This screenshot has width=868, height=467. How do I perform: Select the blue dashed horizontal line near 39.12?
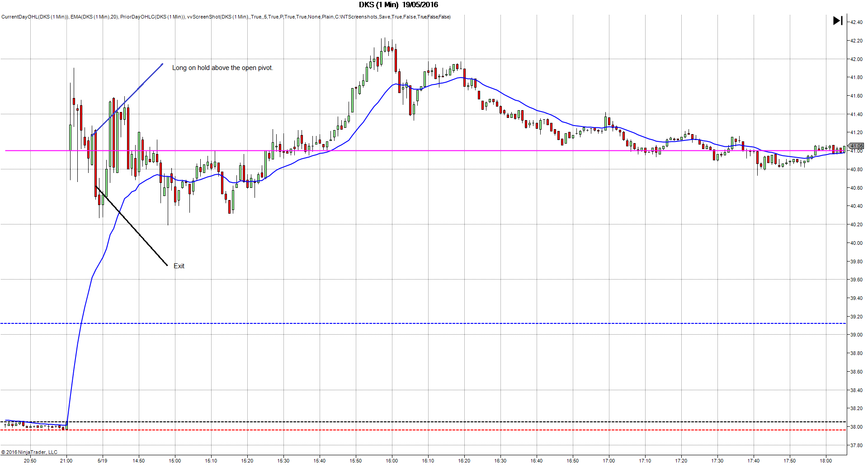pos(423,323)
